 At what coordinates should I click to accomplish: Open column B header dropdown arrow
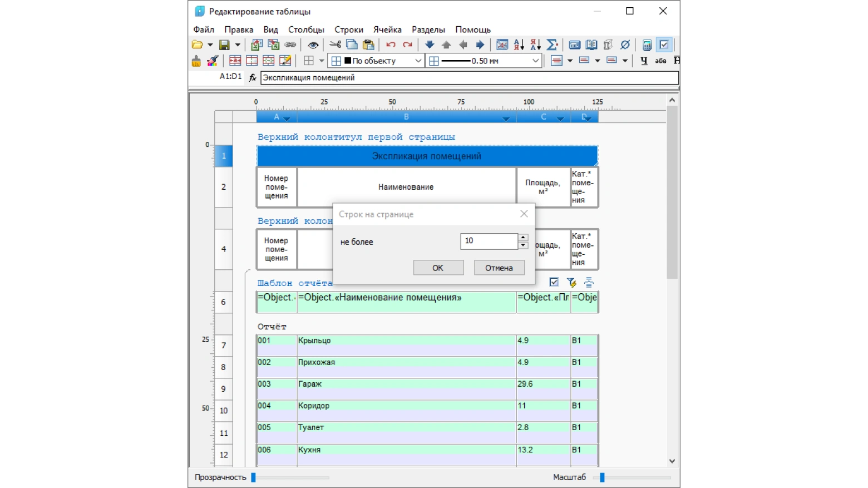click(x=506, y=118)
